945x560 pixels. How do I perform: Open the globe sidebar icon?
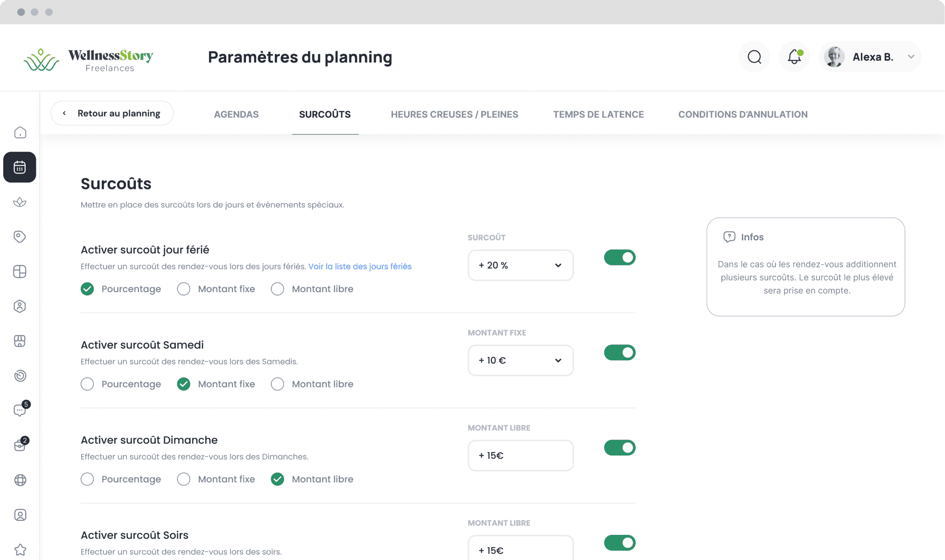(20, 480)
